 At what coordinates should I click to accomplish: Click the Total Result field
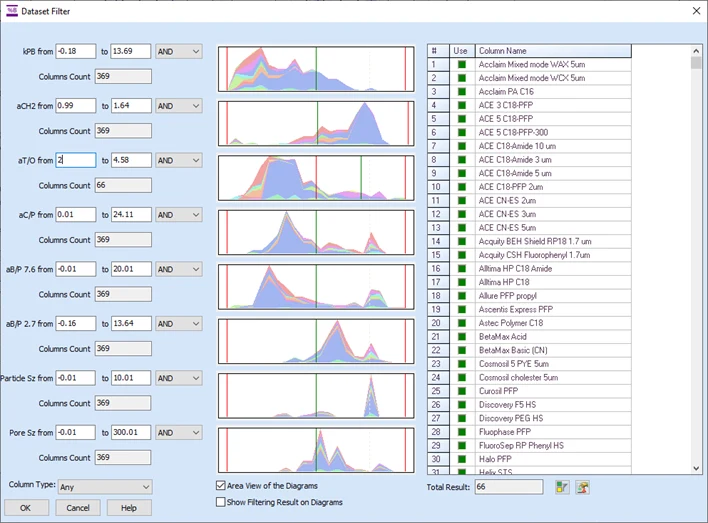click(x=509, y=487)
